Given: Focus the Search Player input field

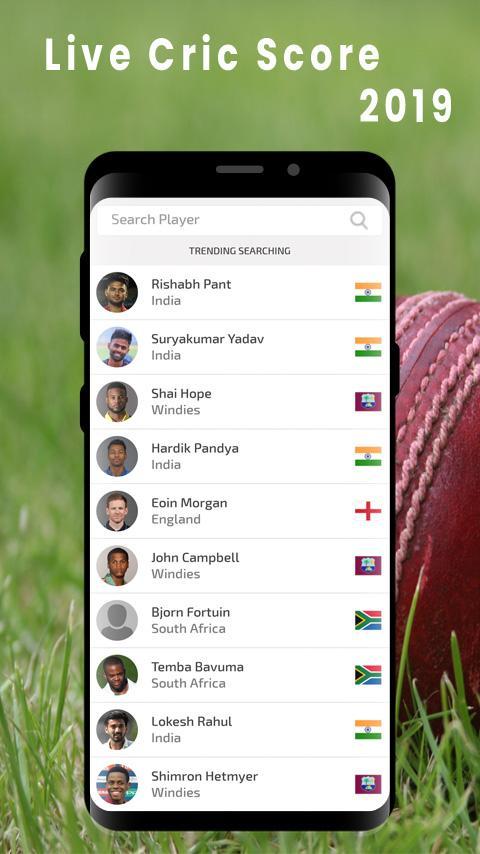Looking at the screenshot, I should coord(240,220).
